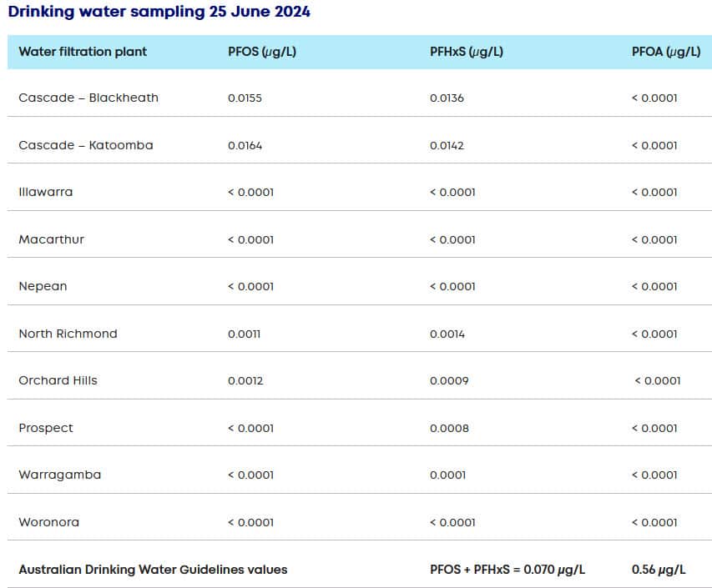This screenshot has width=712, height=588.
Task: Select the 0.0142 PFHxS value for Katoomba
Action: click(447, 145)
